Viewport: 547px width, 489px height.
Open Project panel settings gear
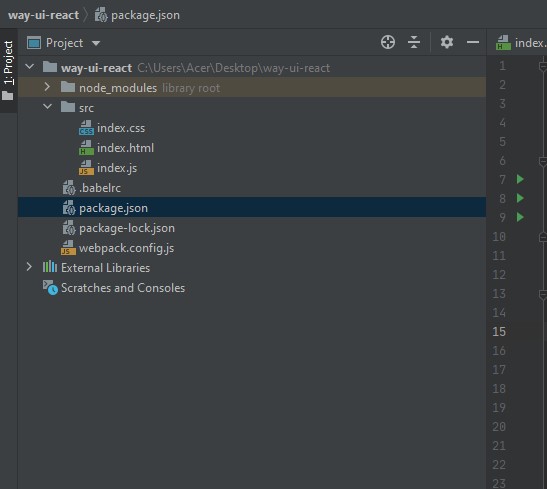pos(447,43)
